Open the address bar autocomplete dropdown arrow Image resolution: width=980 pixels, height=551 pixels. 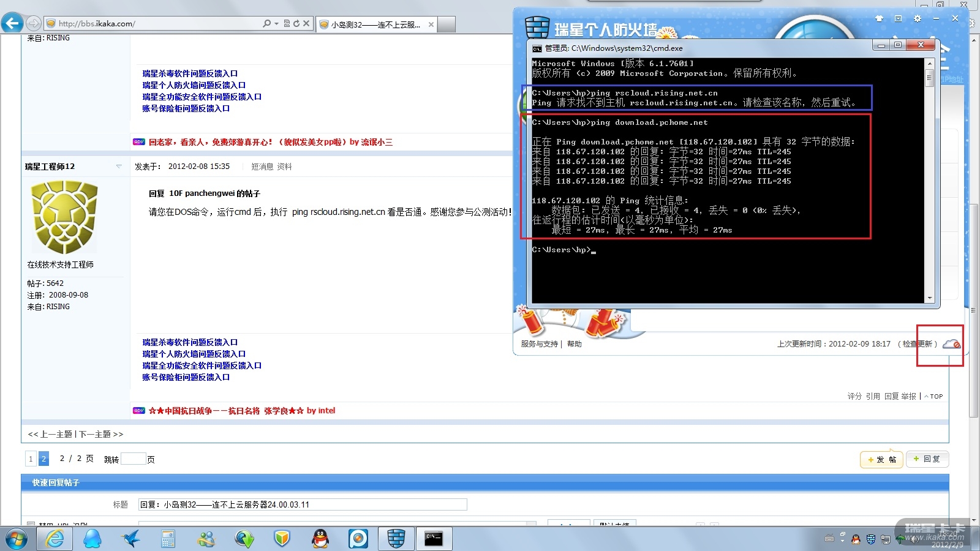tap(276, 24)
